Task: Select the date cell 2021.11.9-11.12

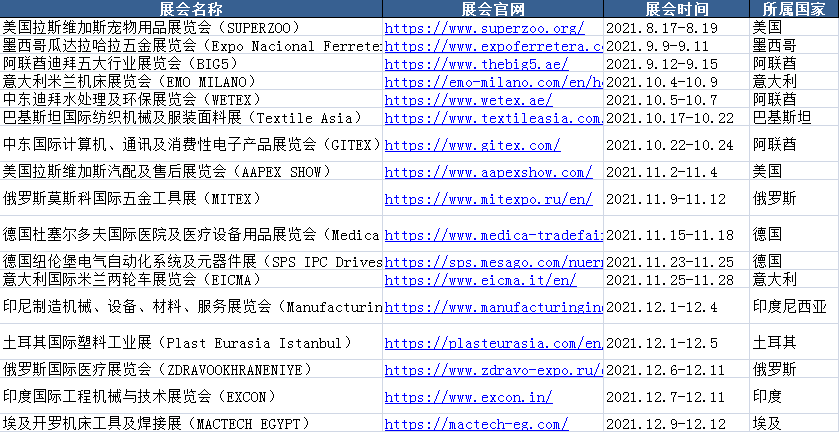Action: (677, 198)
